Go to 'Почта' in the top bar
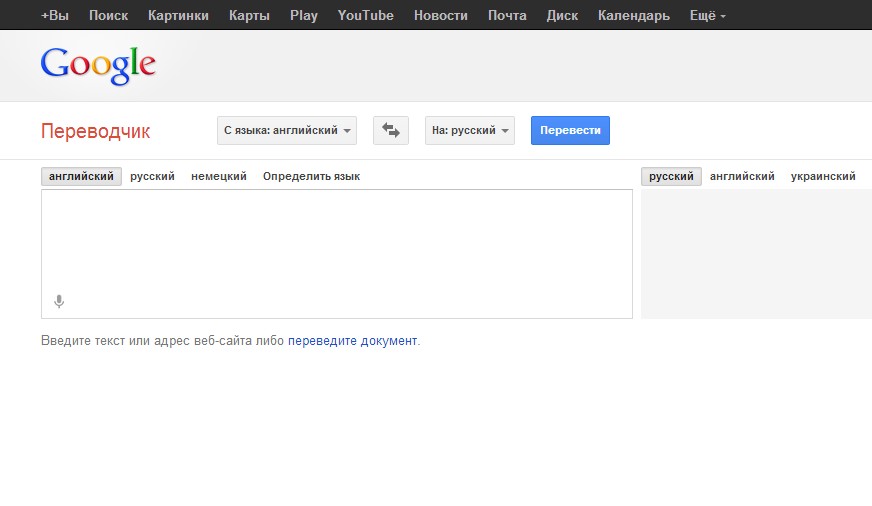Screen dimensions: 872x506 pyautogui.click(x=507, y=15)
